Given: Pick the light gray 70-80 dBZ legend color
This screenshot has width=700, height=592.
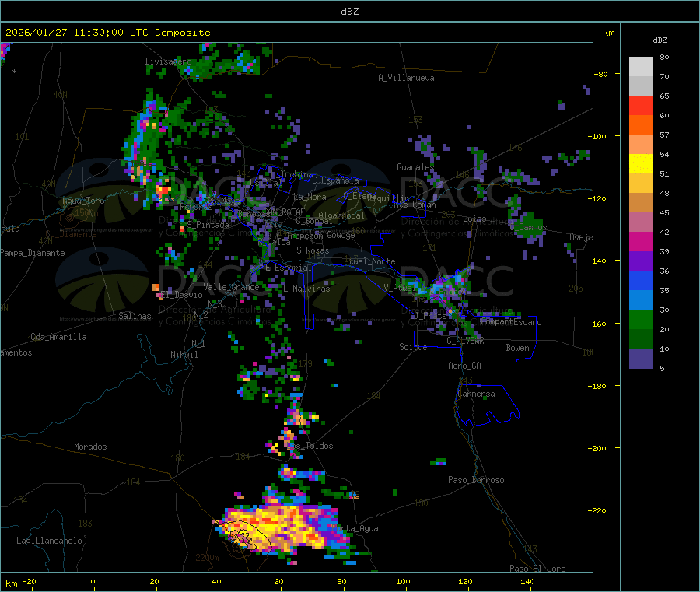Looking at the screenshot, I should click(641, 67).
